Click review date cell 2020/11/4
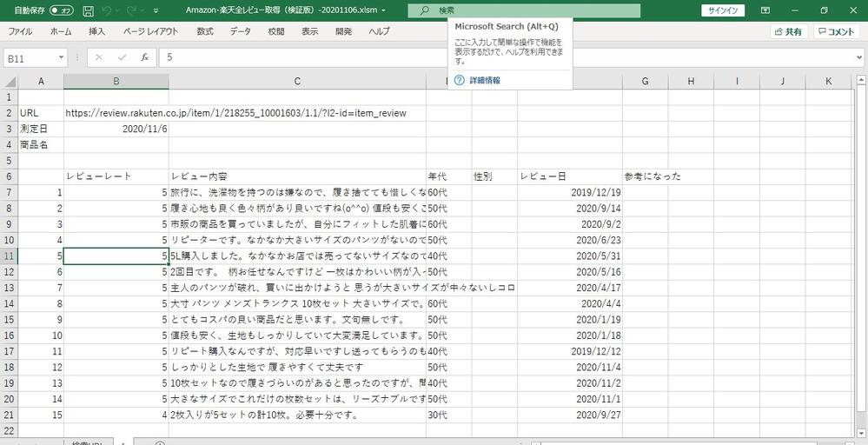The width and height of the screenshot is (868, 445). (x=570, y=368)
